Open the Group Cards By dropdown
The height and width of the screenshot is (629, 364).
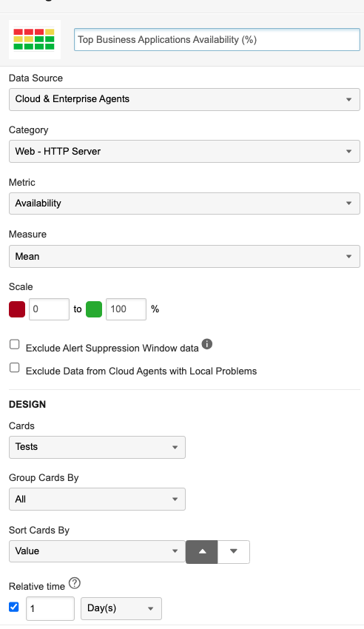coord(97,499)
